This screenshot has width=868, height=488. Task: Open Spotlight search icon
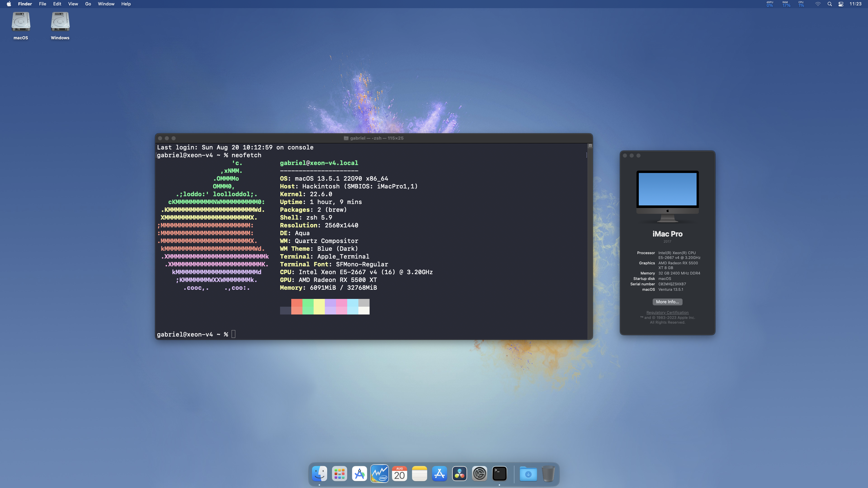pyautogui.click(x=829, y=4)
